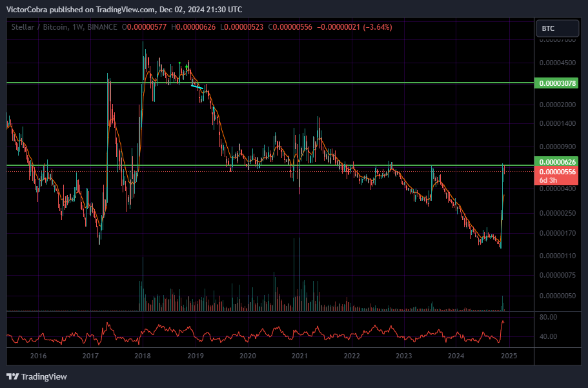The image size is (588, 388).
Task: Click the BTC currency button
Action: (557, 28)
